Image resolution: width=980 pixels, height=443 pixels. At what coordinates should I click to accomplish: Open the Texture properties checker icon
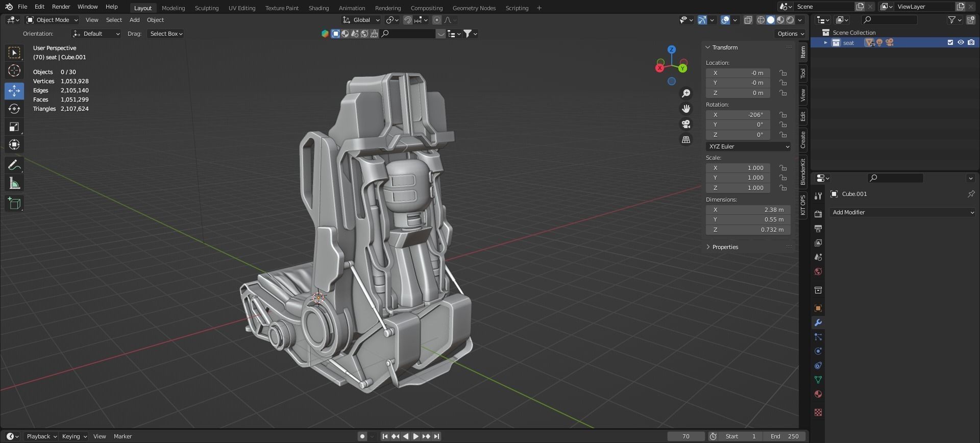click(x=818, y=412)
